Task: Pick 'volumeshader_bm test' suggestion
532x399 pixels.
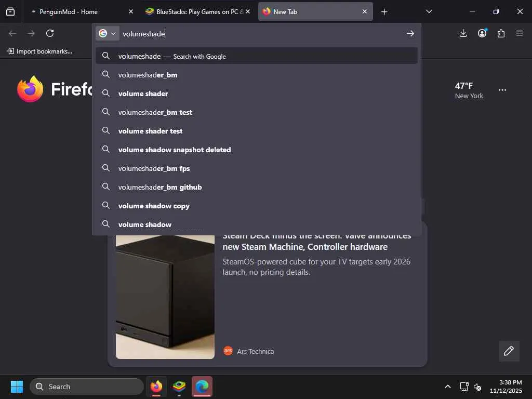Action: click(257, 112)
